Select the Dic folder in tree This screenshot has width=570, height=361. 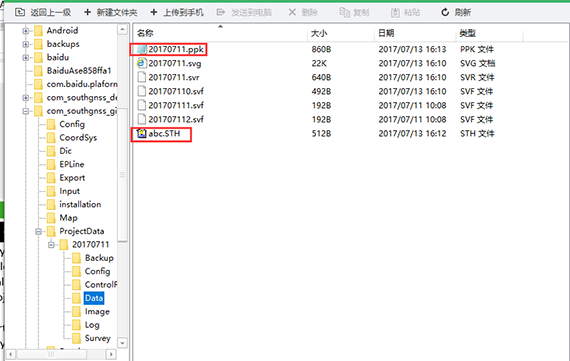click(65, 151)
